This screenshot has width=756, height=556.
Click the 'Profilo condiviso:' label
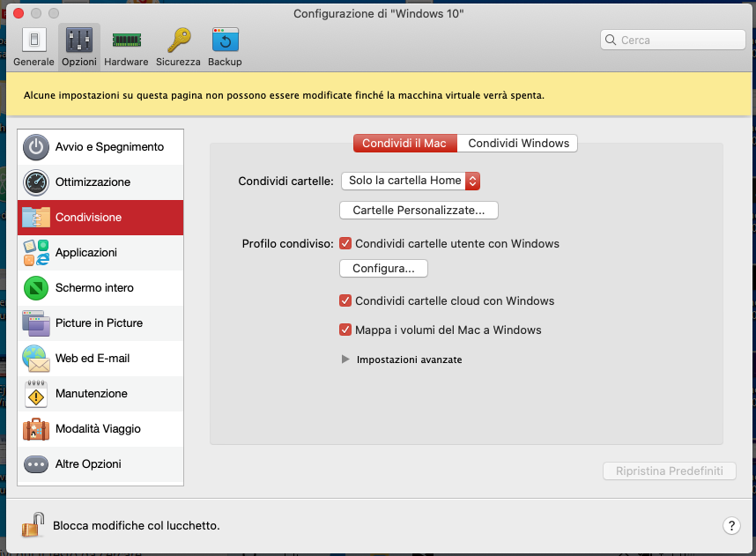(x=287, y=244)
